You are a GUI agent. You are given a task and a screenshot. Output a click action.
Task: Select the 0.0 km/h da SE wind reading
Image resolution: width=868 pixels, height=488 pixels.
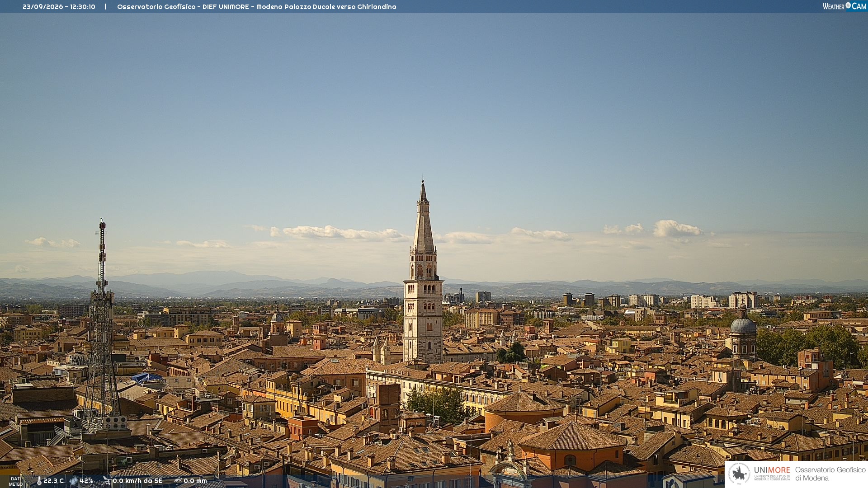(x=137, y=481)
